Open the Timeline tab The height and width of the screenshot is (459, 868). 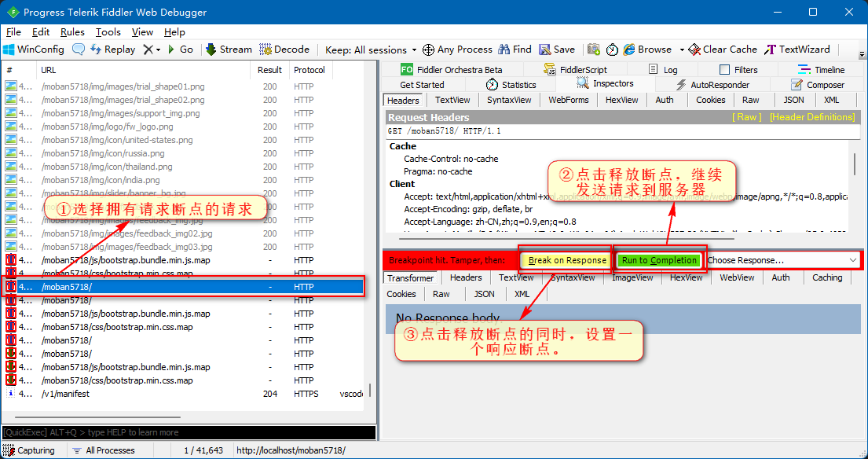(821, 69)
